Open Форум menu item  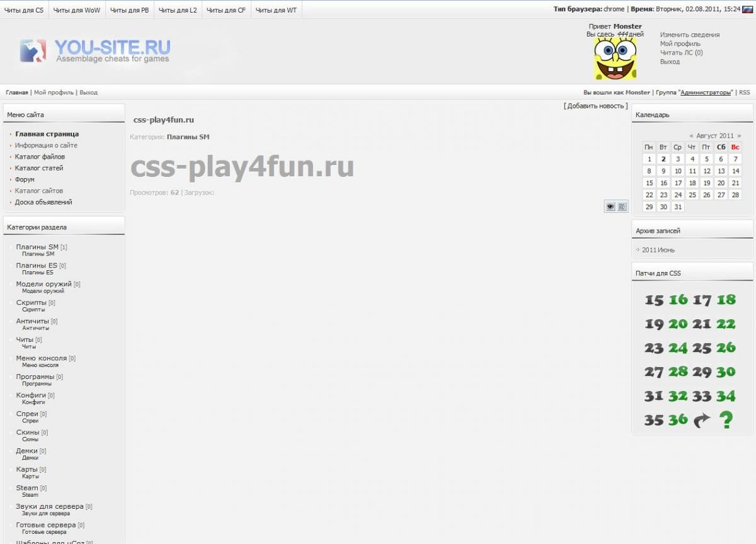[x=25, y=179]
